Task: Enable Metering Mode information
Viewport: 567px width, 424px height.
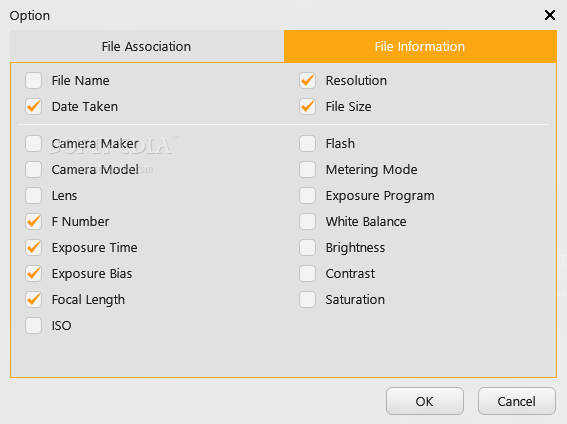Action: click(307, 170)
